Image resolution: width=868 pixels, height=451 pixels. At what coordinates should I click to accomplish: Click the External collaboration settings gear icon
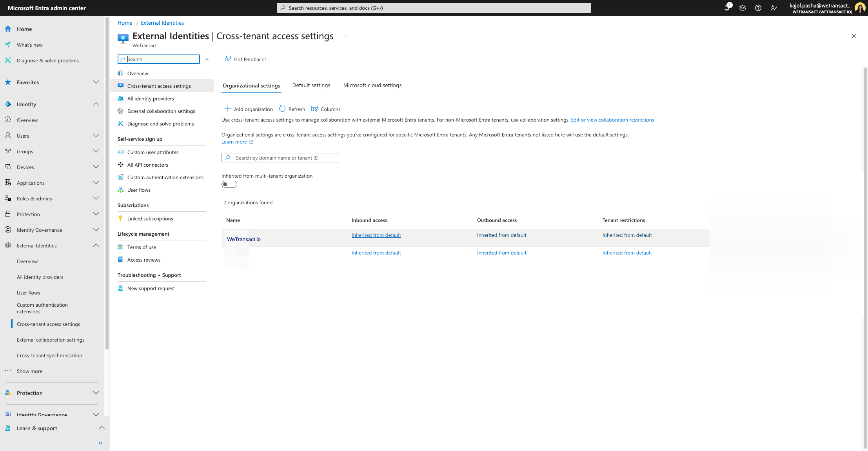pyautogui.click(x=121, y=111)
